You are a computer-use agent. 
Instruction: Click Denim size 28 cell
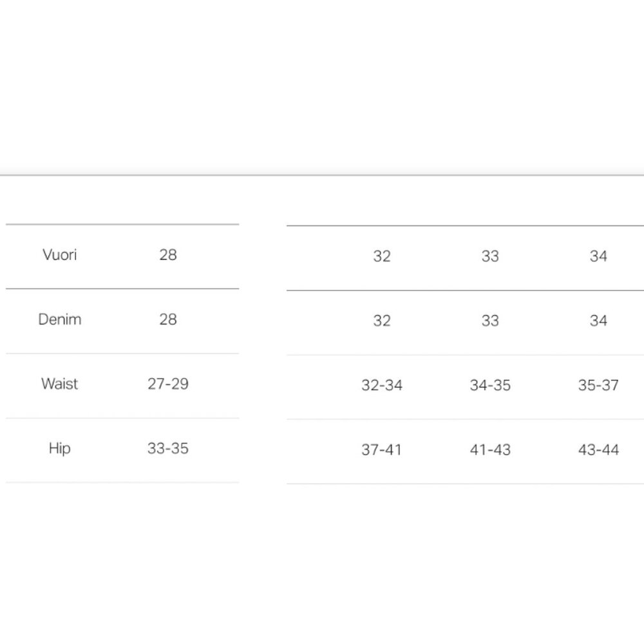168,319
